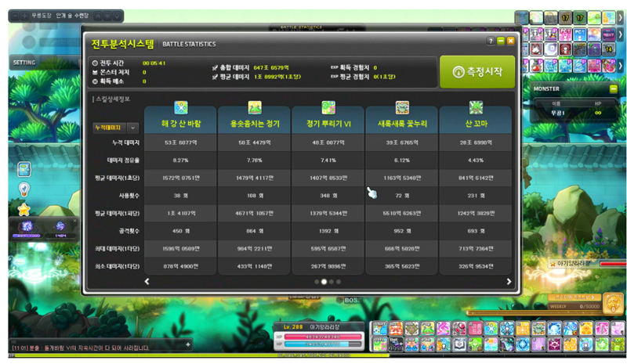Click the golden button above WEEKLY bar
Viewport: 627px width, 364px height.
(x=574, y=297)
